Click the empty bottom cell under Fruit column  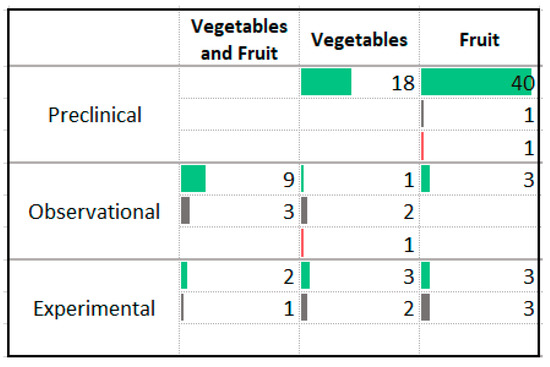coord(479,340)
